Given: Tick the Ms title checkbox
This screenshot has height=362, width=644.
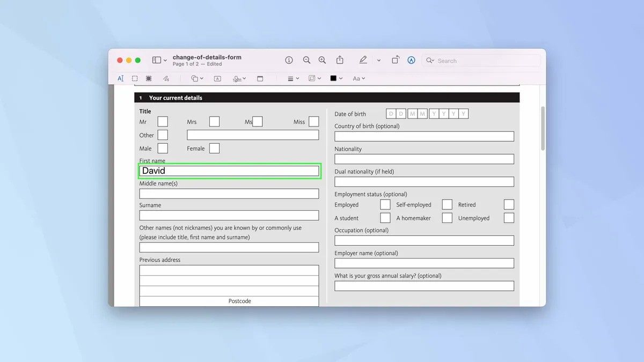Looking at the screenshot, I should click(x=258, y=122).
